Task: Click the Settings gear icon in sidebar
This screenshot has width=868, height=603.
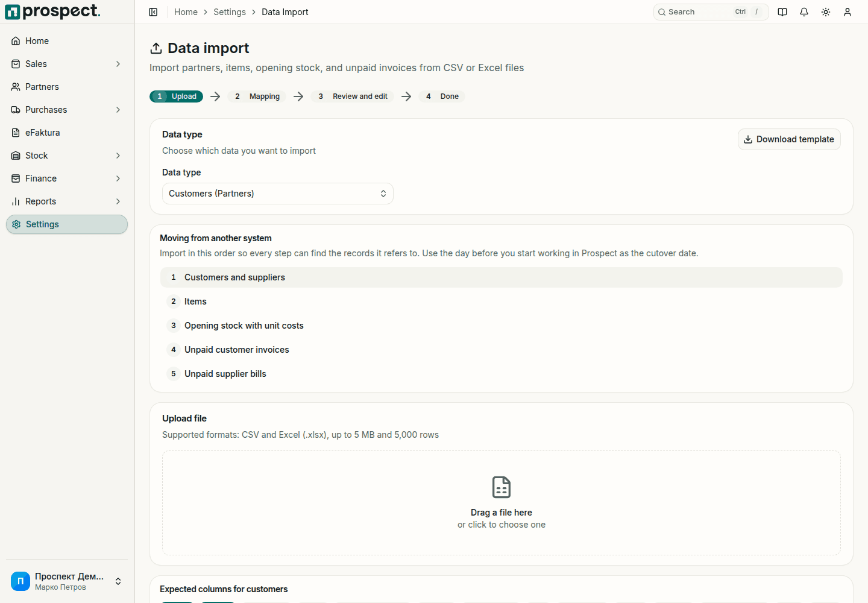Action: pos(16,224)
